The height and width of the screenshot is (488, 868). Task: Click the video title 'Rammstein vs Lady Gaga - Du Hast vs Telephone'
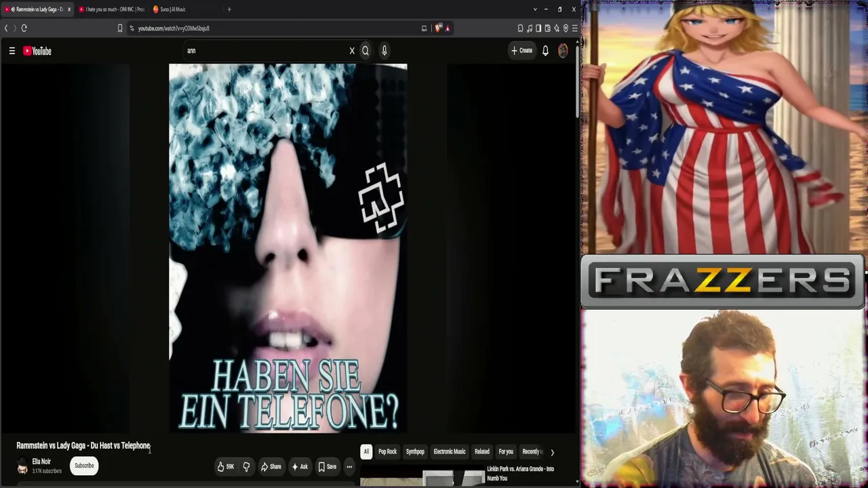83,445
